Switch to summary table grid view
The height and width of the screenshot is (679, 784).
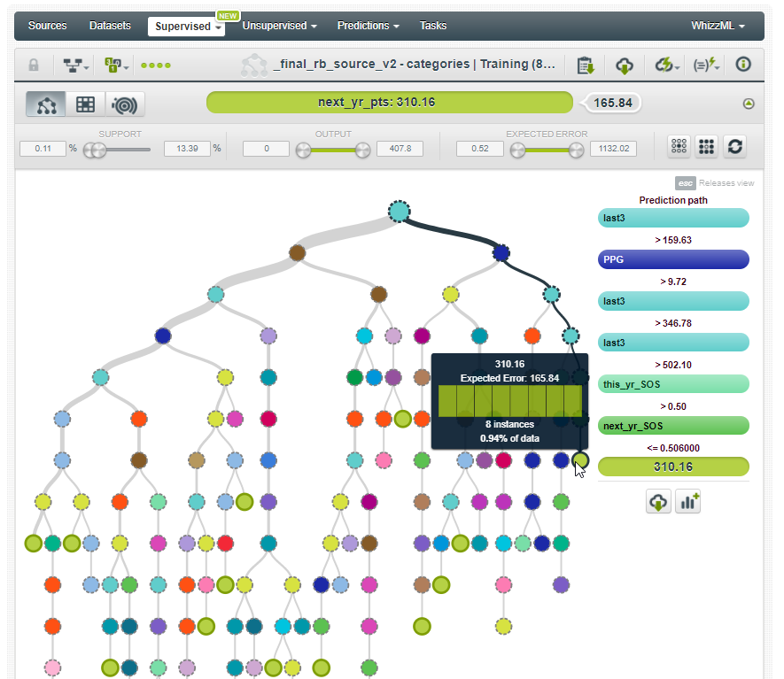[x=85, y=104]
